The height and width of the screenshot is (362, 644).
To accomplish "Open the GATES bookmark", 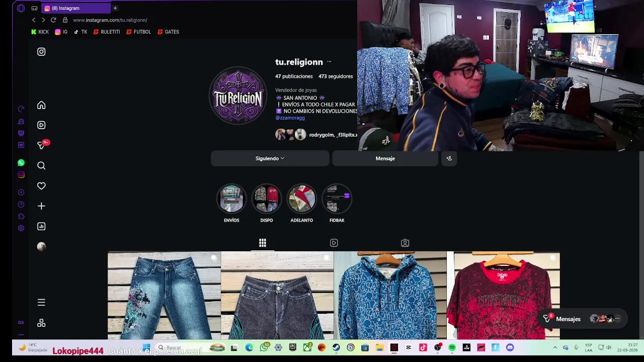I will coord(168,32).
